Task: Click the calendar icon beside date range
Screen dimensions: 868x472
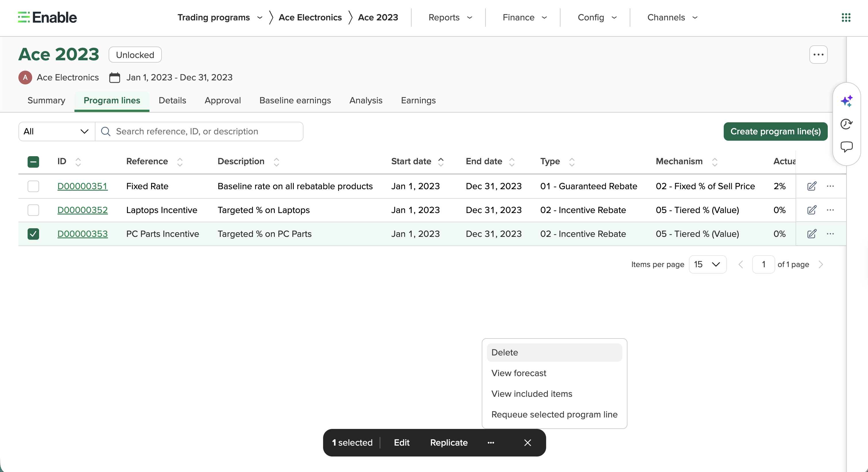Action: coord(114,78)
